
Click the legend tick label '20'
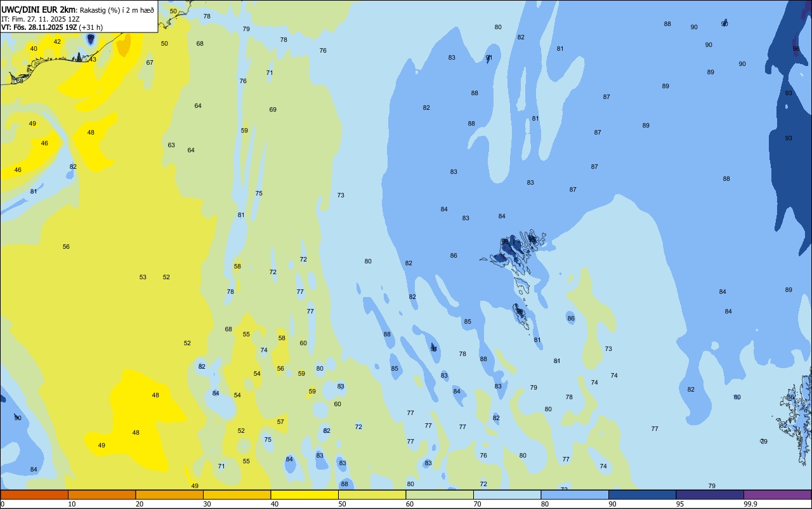pos(140,504)
